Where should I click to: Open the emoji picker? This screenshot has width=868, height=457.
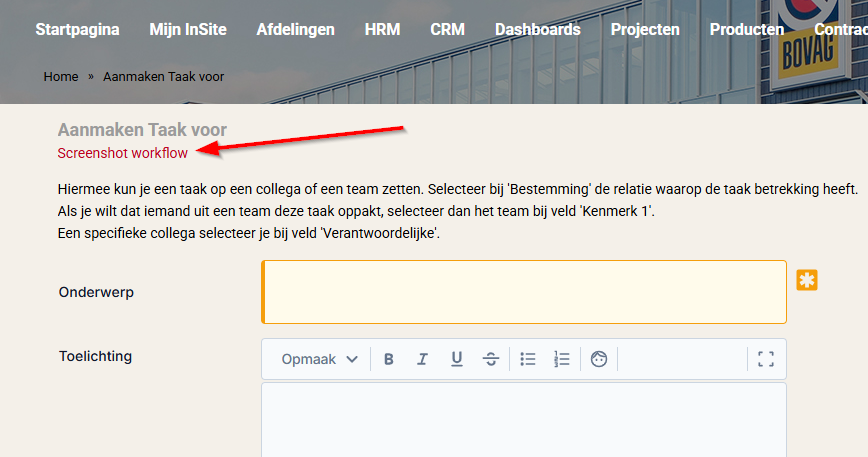click(599, 360)
